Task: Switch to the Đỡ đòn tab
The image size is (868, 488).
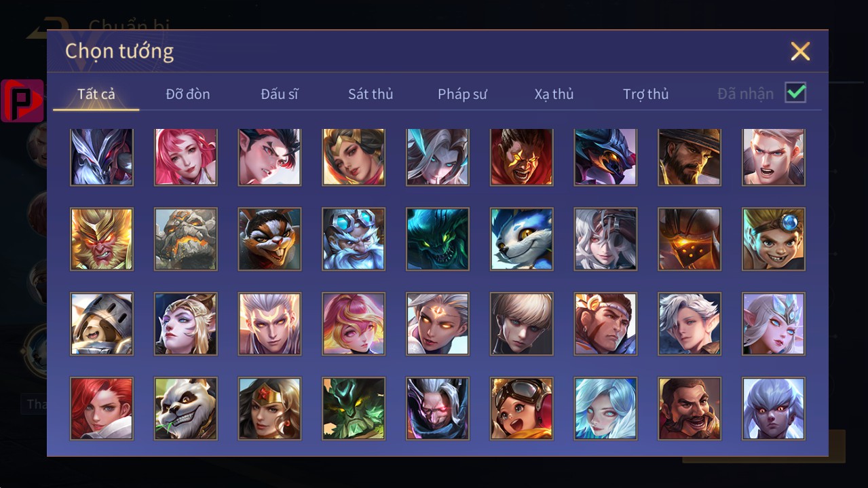Action: coord(188,94)
